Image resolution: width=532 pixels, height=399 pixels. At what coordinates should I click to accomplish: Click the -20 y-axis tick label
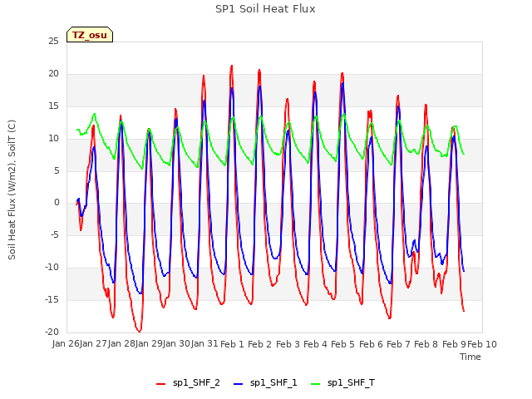point(52,332)
